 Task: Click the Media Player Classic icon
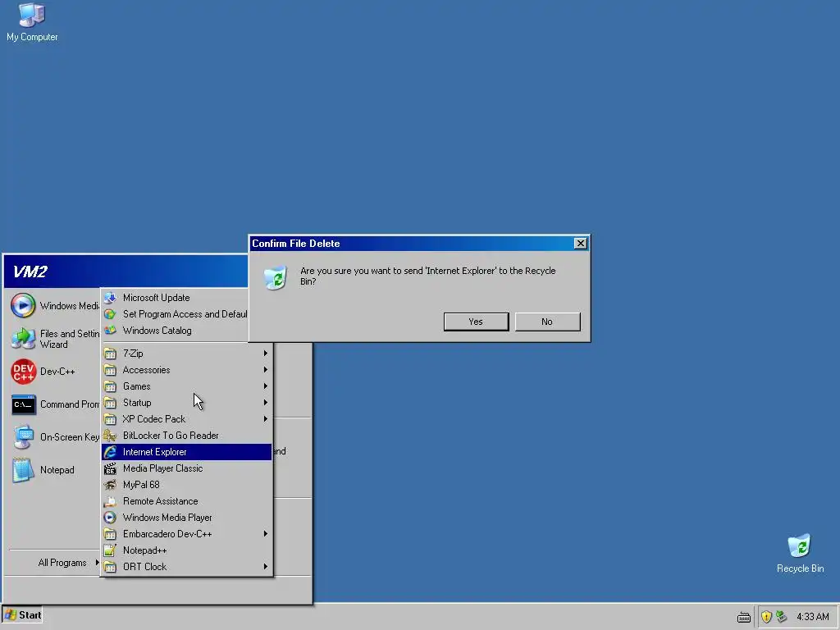click(x=110, y=468)
